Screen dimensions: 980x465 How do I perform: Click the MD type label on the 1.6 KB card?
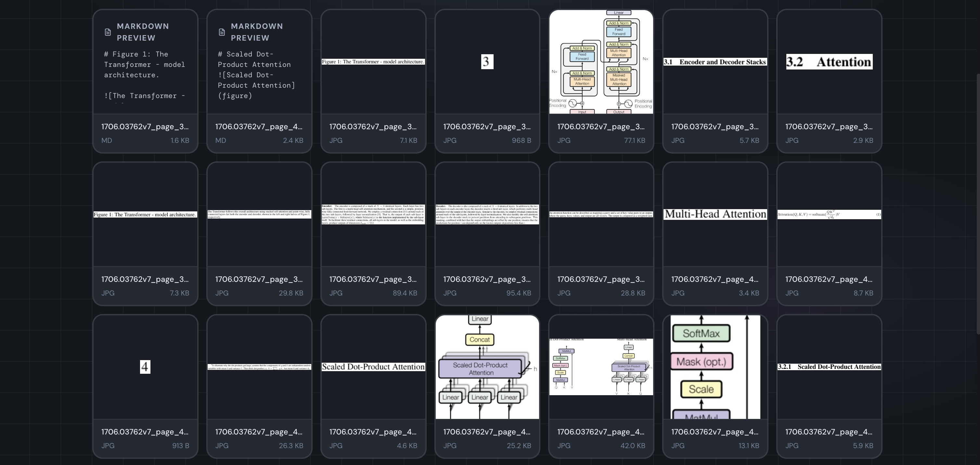click(x=107, y=140)
